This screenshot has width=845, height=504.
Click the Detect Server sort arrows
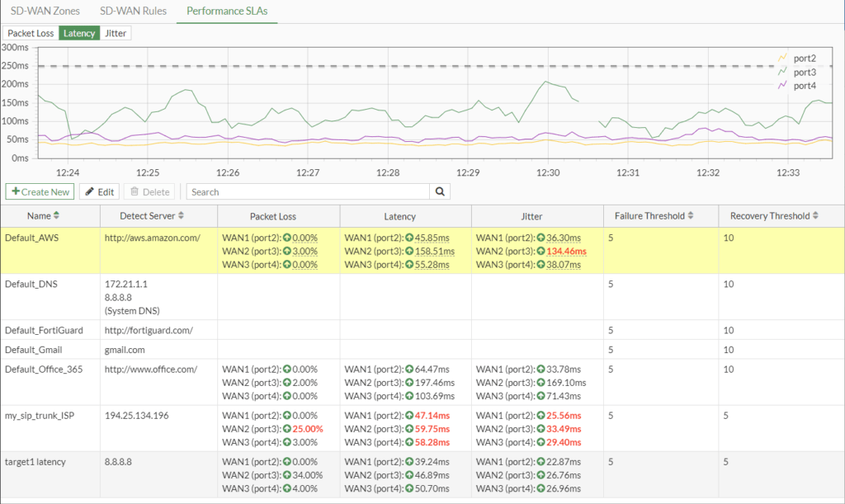coord(181,216)
